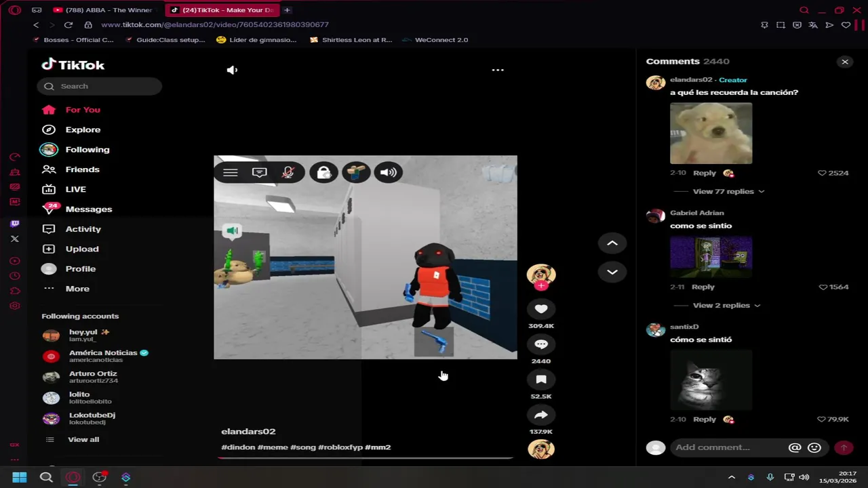Open Bosses - Official C... bookmark
Screen dimensions: 868x488
pos(73,40)
